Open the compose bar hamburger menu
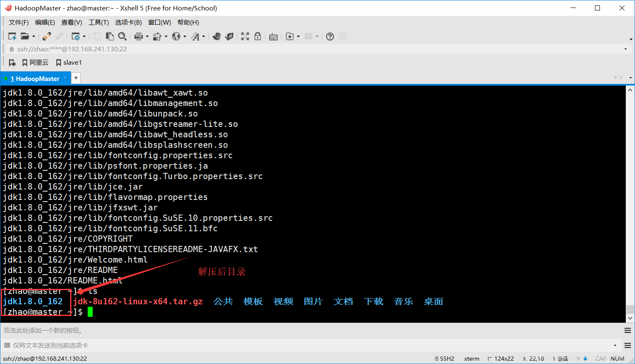 point(627,346)
